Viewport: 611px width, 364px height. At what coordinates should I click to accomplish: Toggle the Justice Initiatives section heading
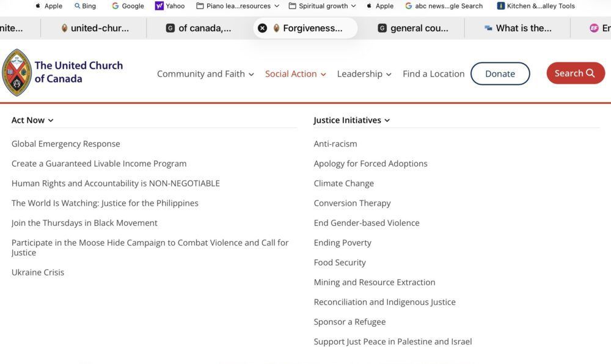pos(351,120)
